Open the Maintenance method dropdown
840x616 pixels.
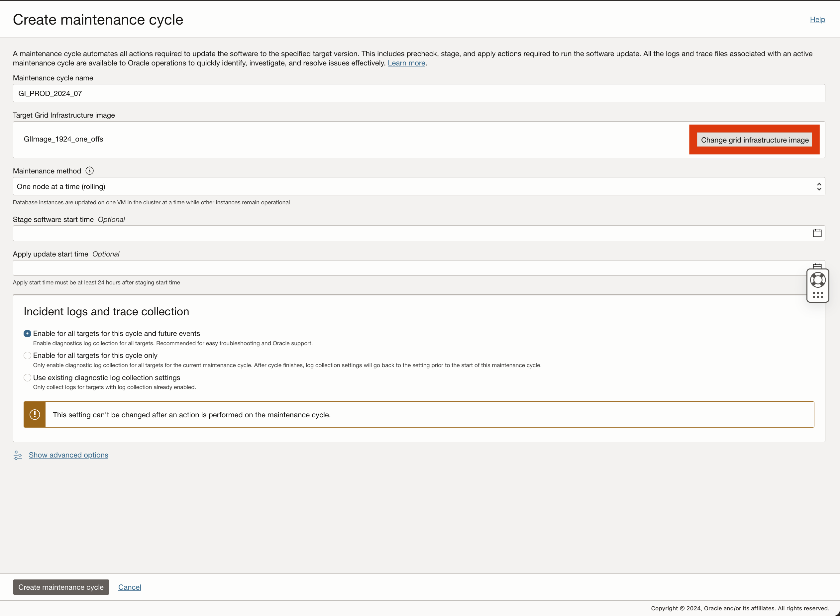410,186
